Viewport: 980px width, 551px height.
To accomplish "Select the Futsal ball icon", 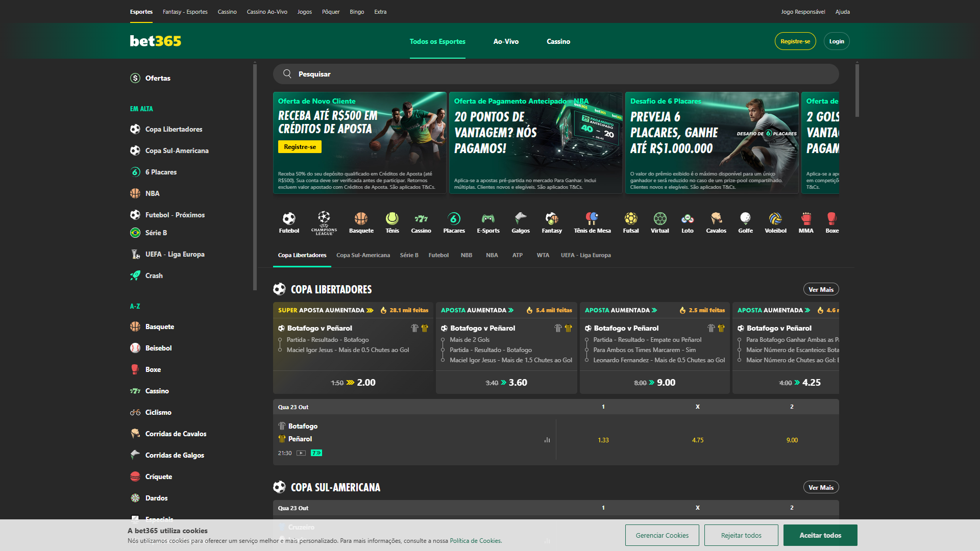I will pos(631,222).
